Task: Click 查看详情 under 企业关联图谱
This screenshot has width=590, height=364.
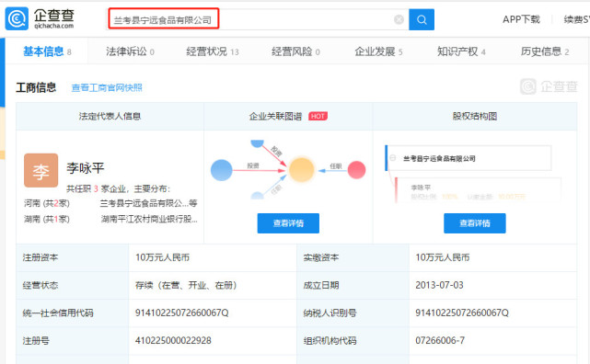Action: click(x=288, y=223)
